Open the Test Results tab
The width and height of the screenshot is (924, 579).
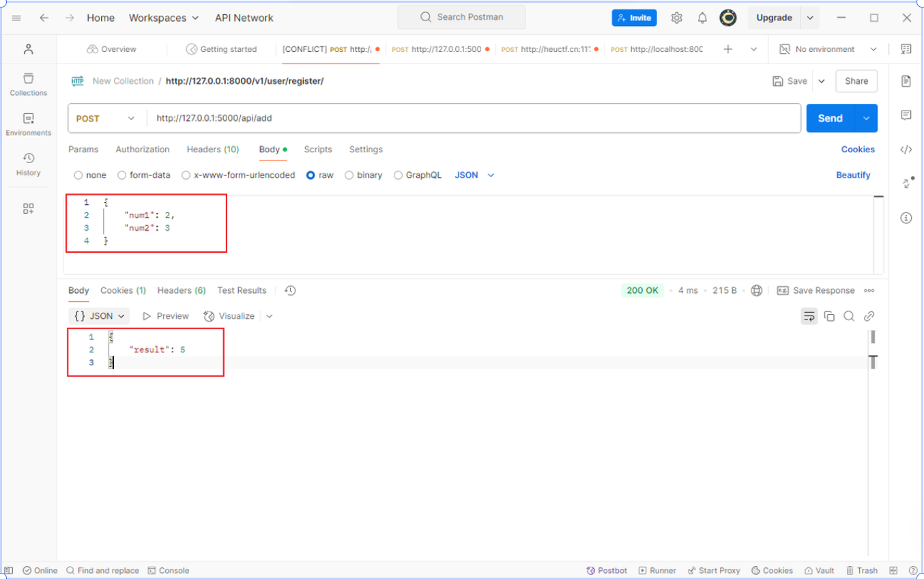[x=242, y=290]
